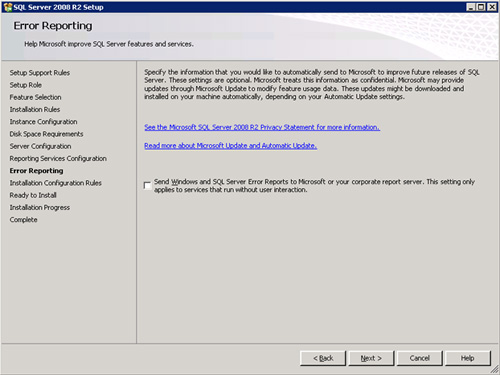The height and width of the screenshot is (375, 500).
Task: Select Ready to Install step
Action: coord(33,195)
